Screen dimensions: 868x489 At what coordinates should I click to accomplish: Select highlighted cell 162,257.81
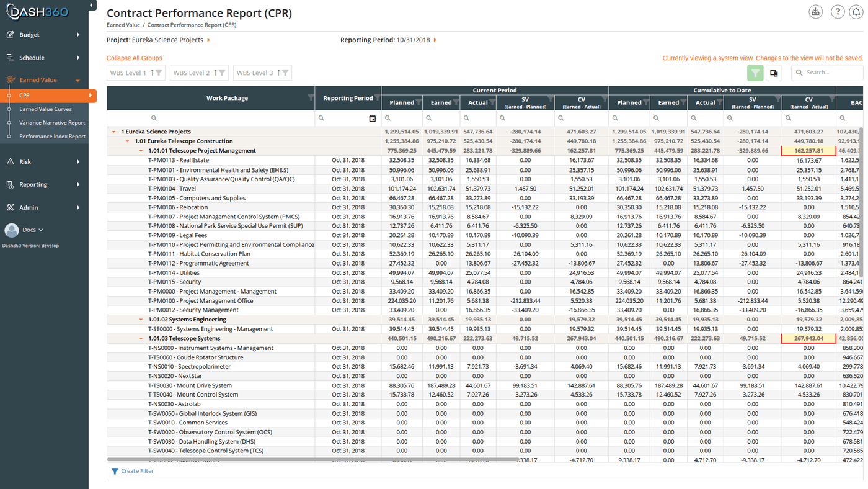tap(808, 151)
